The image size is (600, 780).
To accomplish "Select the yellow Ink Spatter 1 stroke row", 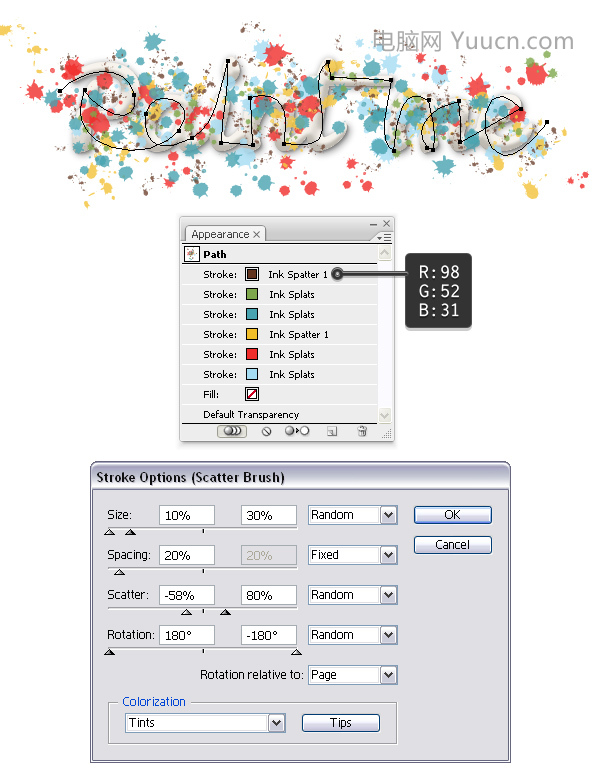I will click(x=280, y=334).
